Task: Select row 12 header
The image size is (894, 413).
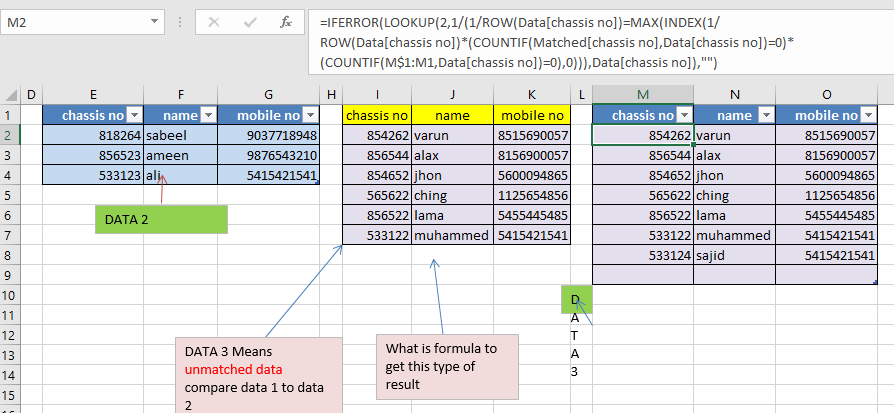Action: point(10,335)
